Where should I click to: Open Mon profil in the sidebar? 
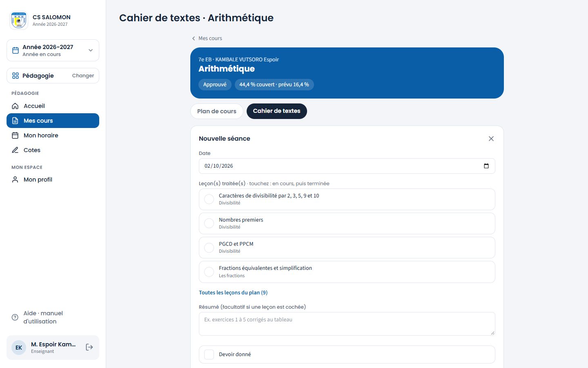coord(53,180)
